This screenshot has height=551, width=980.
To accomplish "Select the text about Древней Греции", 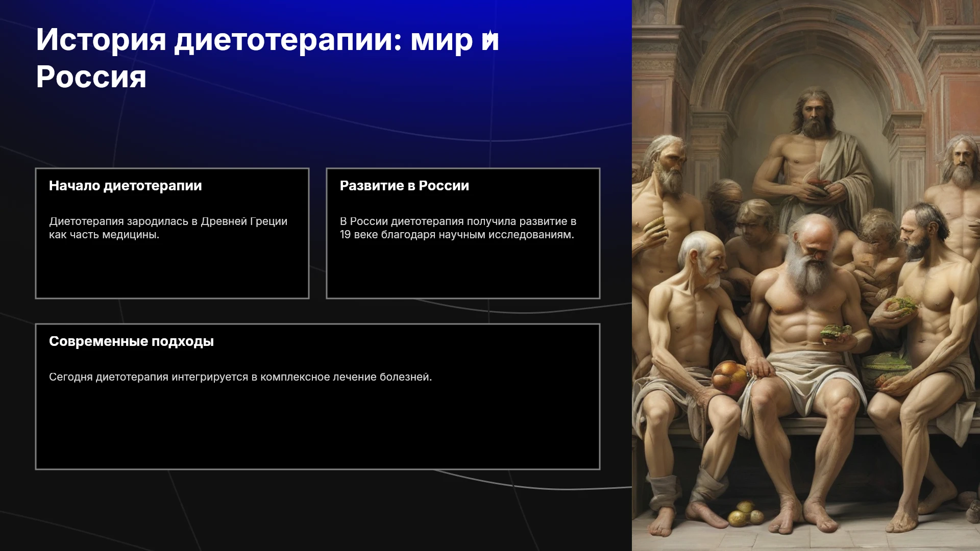I will point(168,228).
